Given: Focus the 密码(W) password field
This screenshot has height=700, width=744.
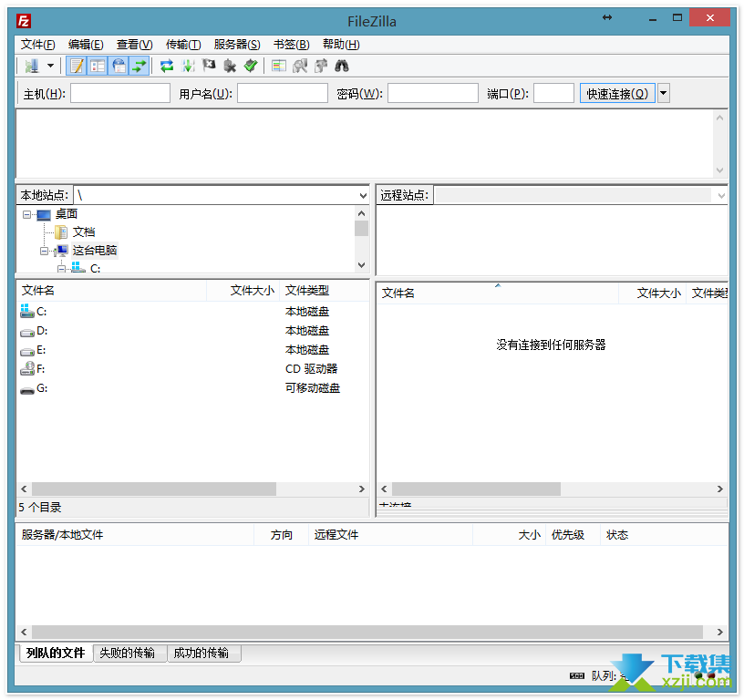Looking at the screenshot, I should [433, 93].
